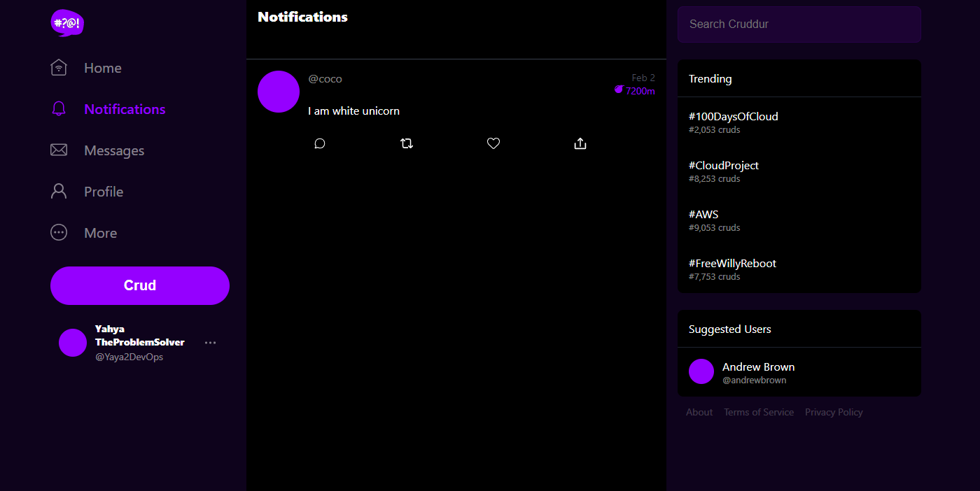Viewport: 980px width, 491px height.
Task: Select the Notifications menu label
Action: point(125,109)
